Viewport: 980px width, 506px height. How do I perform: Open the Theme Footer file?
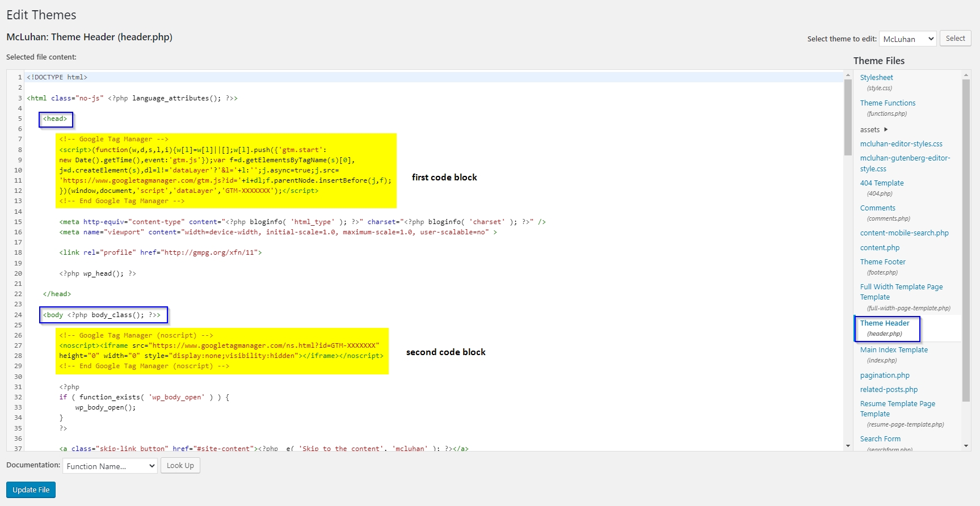(x=882, y=262)
